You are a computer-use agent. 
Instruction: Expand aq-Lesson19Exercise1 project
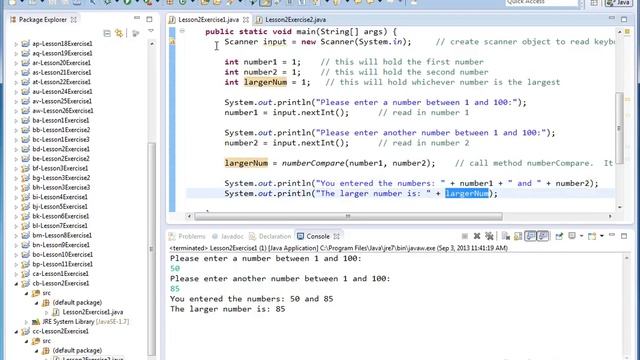(16, 53)
